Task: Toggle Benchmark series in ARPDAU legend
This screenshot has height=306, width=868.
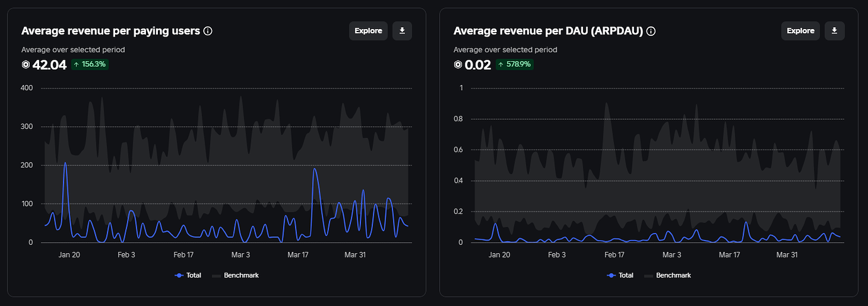Action: click(x=667, y=275)
